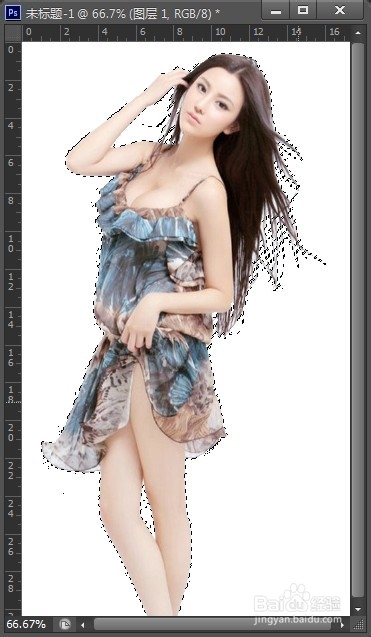
Task: Click the vertical scrollbar down arrow
Action: [x=358, y=609]
